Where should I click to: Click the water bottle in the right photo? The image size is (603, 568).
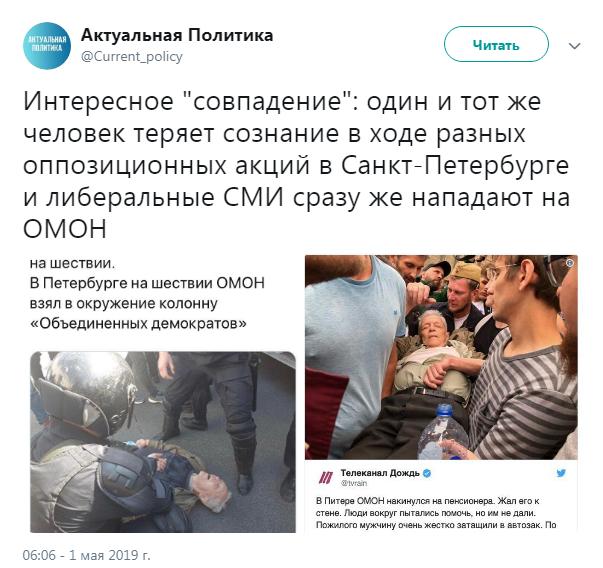pyautogui.click(x=443, y=433)
